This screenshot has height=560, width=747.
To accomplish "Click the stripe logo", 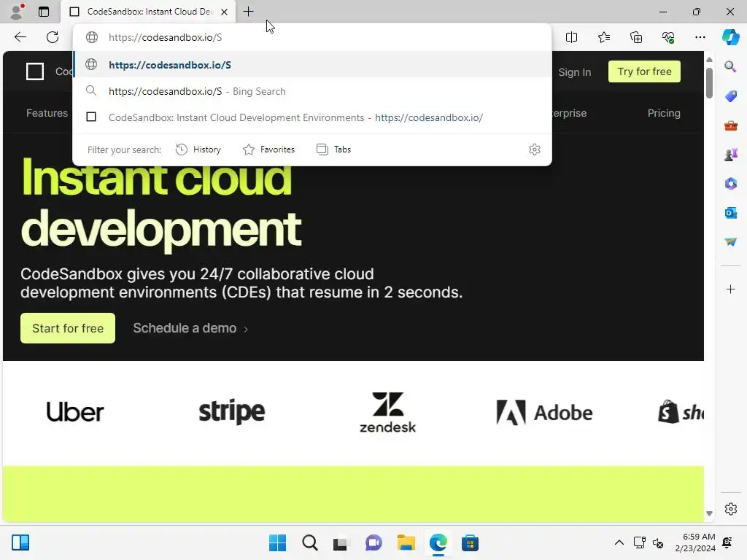I will [x=231, y=412].
